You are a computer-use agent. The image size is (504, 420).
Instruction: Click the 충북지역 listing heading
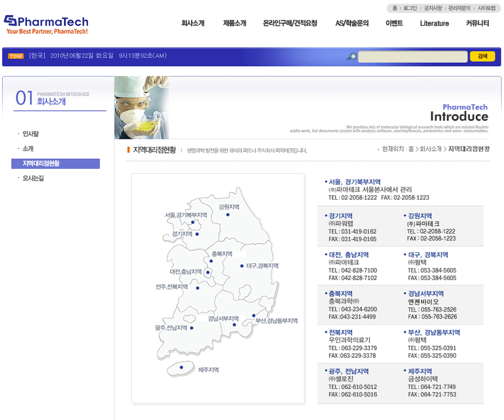click(x=341, y=293)
